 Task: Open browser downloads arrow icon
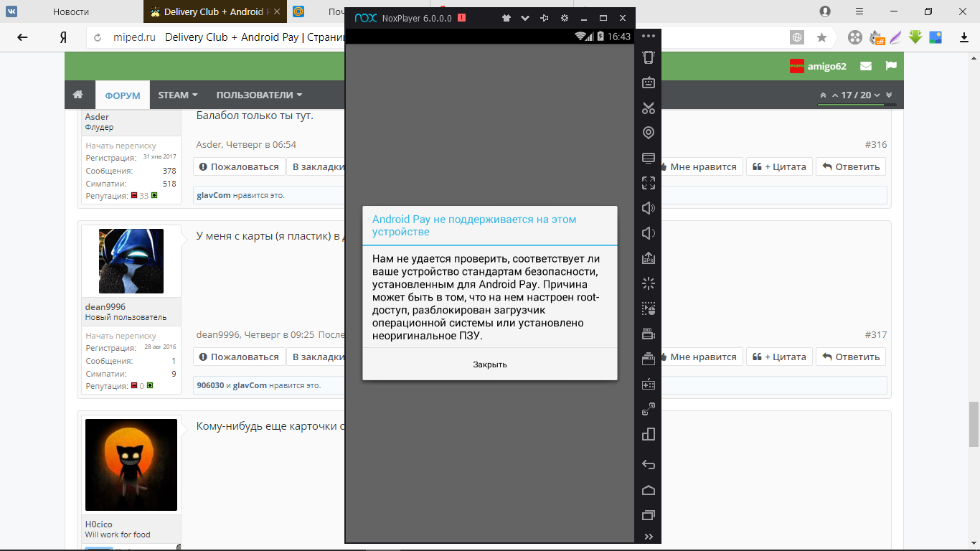click(x=964, y=37)
